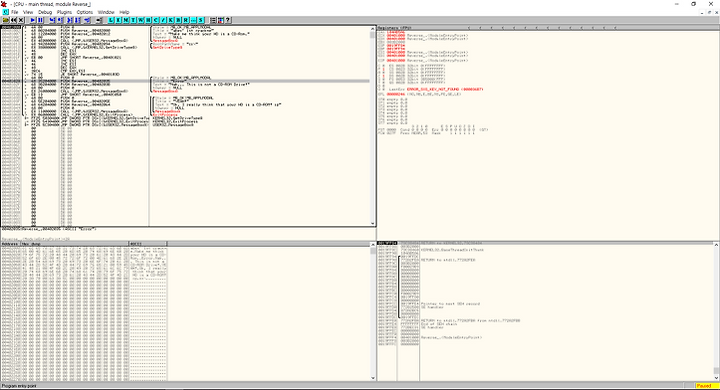Show Source window via S button
The height and width of the screenshot is (390, 720).
[201, 20]
